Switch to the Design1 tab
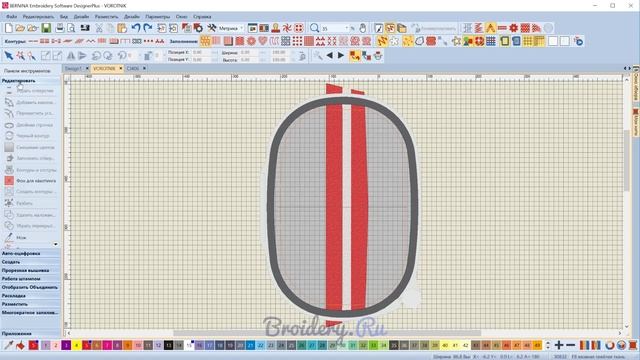This screenshot has width=640, height=360. pyautogui.click(x=73, y=69)
